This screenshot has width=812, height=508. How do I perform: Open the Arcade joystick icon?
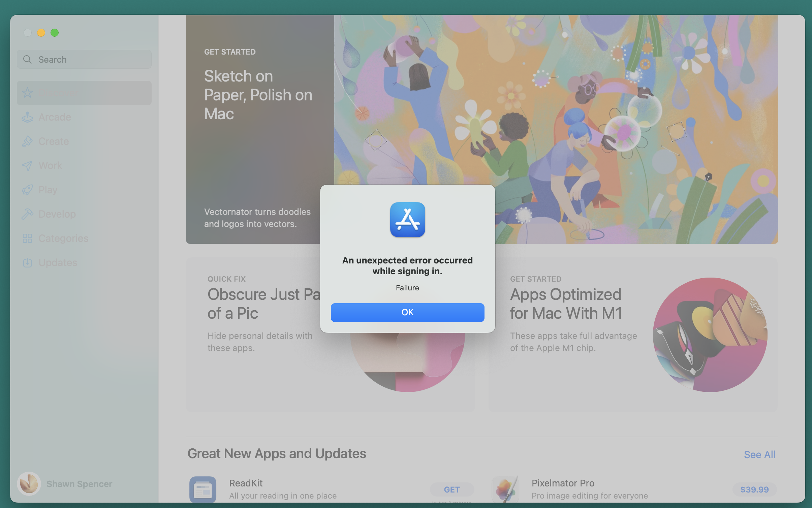click(27, 117)
